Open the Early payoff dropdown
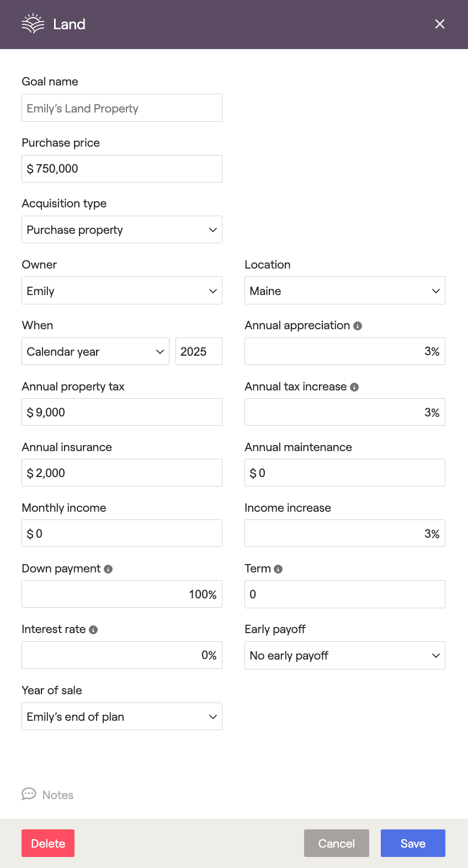Image resolution: width=468 pixels, height=868 pixels. click(344, 655)
